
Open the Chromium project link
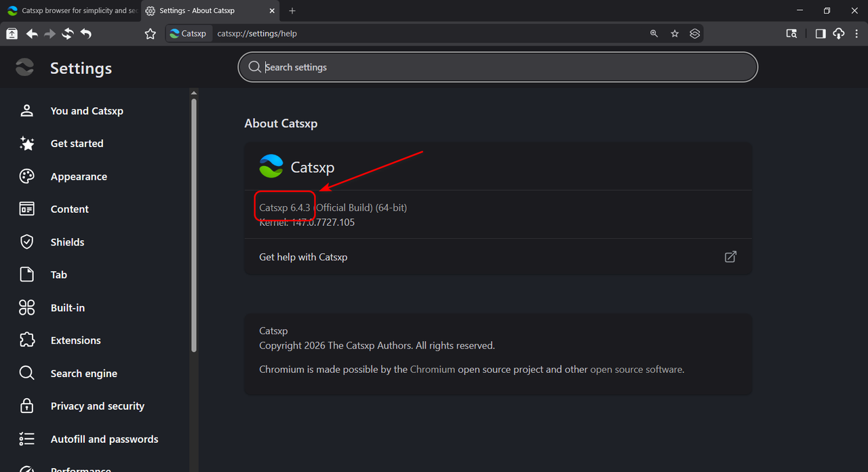[433, 370]
